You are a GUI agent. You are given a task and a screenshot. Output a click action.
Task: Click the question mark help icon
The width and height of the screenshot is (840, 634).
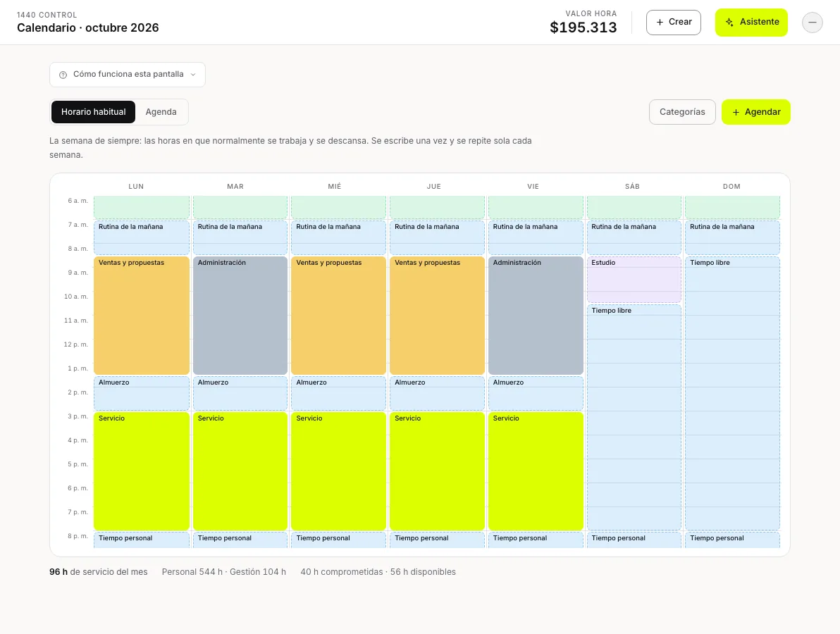tap(63, 75)
